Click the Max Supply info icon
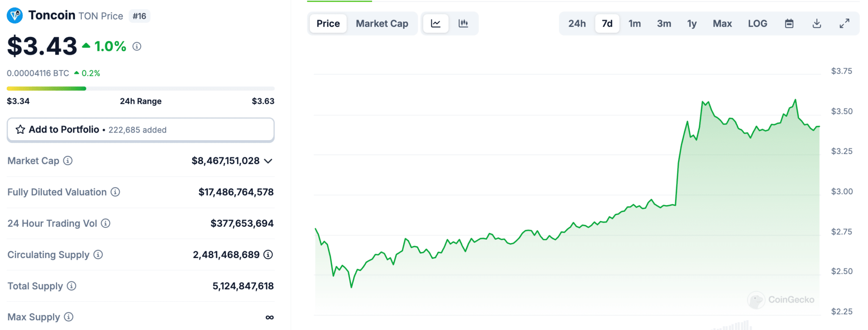Screen dimensions: 868x330 69,317
